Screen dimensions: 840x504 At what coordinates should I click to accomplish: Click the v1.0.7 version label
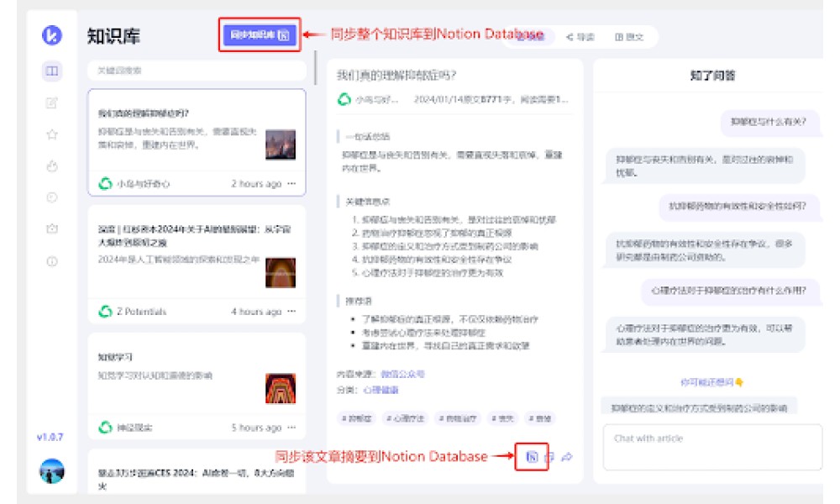coord(50,437)
